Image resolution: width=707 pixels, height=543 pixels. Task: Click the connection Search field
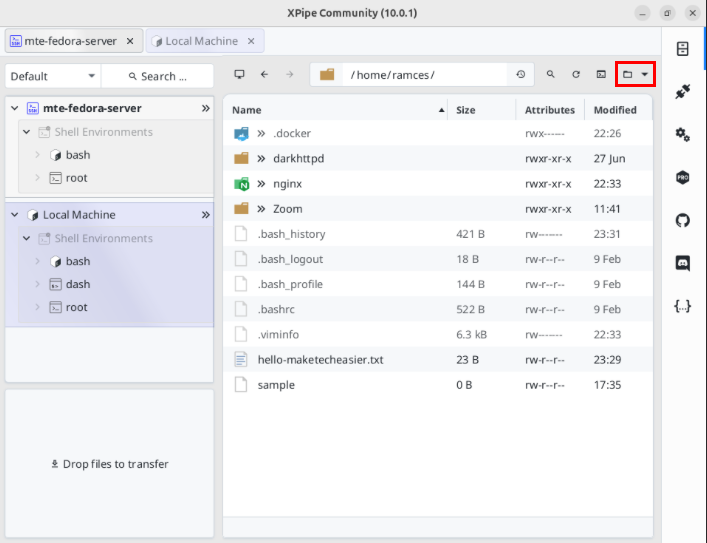pos(157,76)
